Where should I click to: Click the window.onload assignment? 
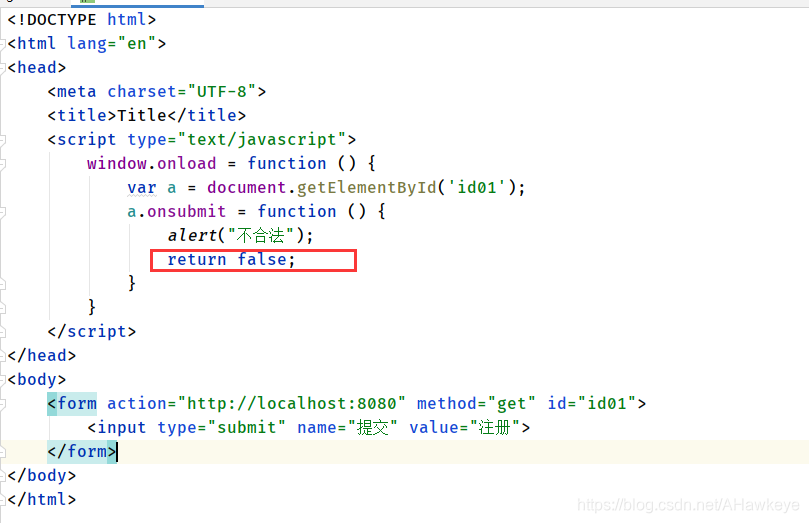click(x=152, y=164)
